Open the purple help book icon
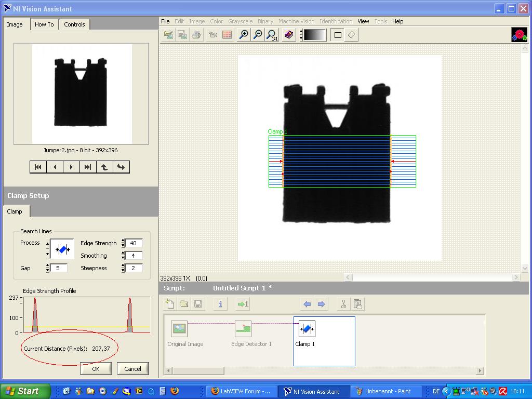The width and height of the screenshot is (532, 399). point(289,35)
